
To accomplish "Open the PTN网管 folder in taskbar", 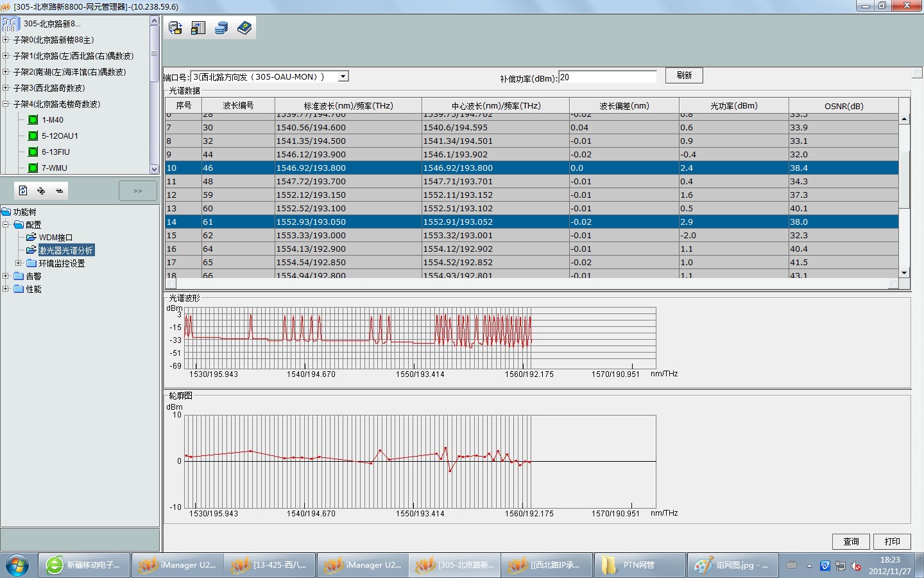I will [x=640, y=565].
